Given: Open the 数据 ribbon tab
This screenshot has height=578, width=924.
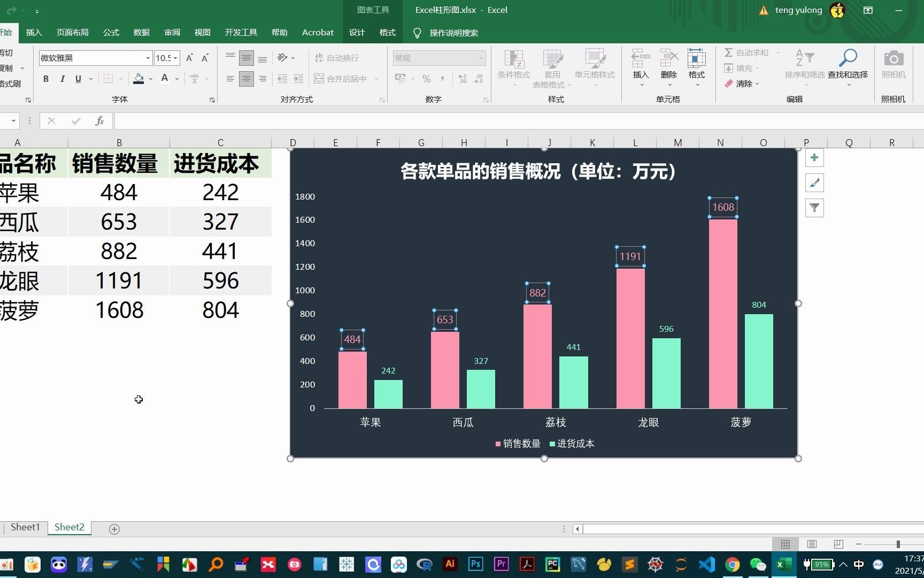Looking at the screenshot, I should 142,33.
